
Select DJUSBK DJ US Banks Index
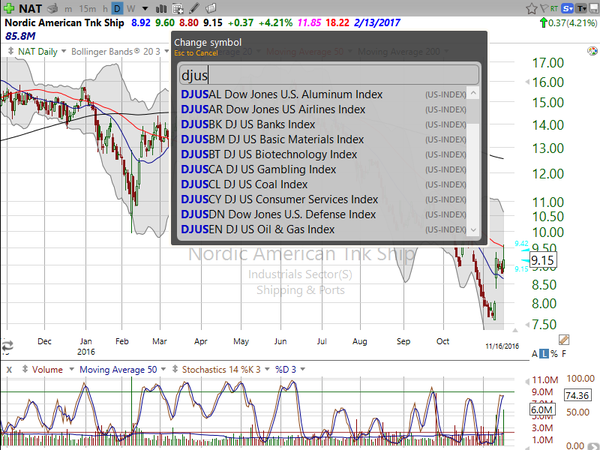click(x=324, y=124)
